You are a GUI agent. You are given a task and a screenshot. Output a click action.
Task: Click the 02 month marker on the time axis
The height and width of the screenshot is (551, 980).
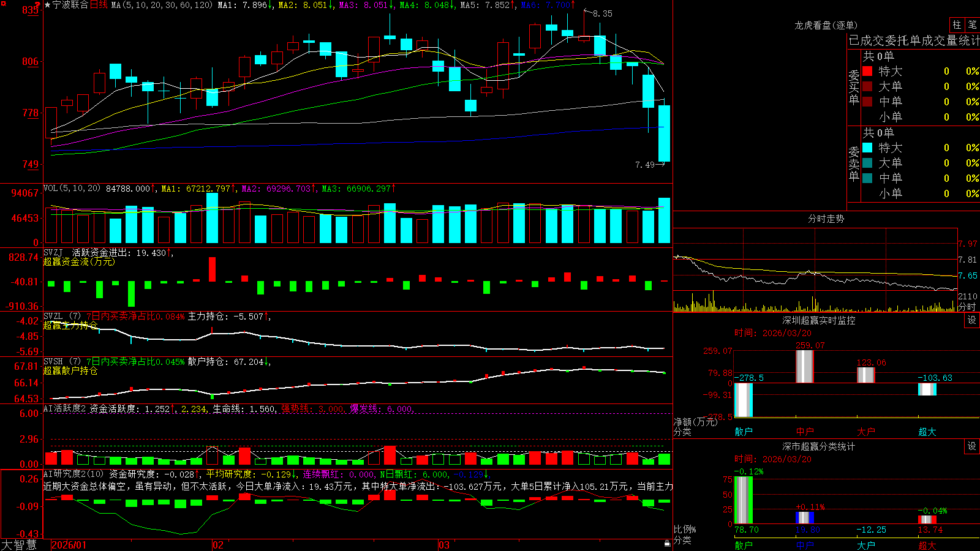[218, 545]
